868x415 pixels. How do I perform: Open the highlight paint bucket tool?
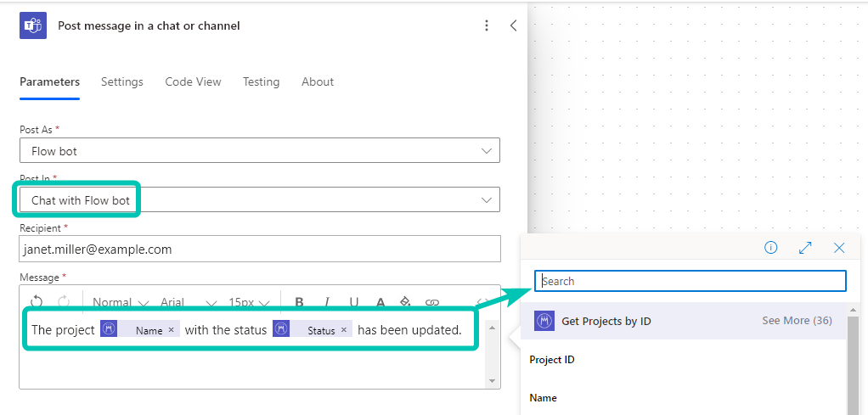tap(405, 301)
